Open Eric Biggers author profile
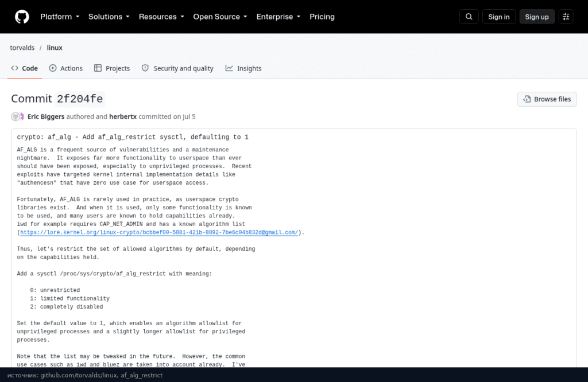This screenshot has width=588, height=382. (46, 116)
